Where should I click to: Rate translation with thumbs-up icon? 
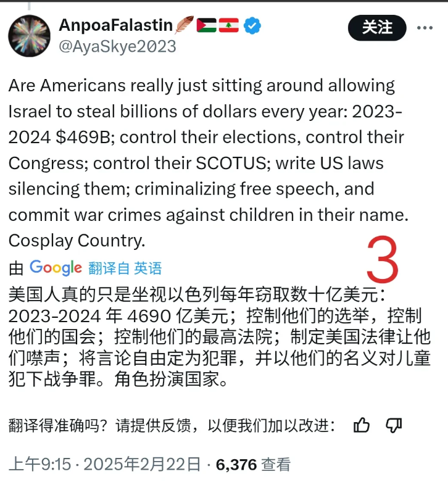click(362, 426)
